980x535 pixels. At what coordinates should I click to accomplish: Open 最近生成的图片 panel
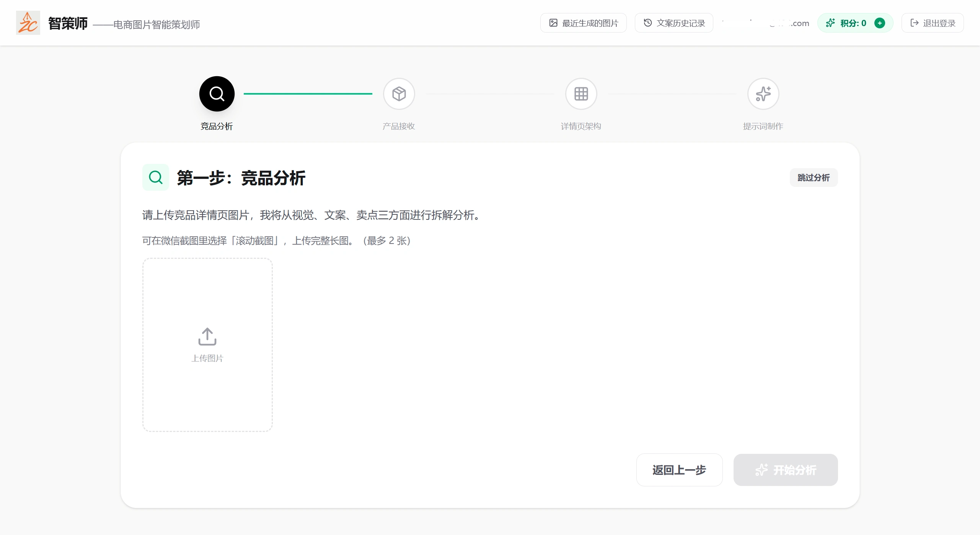tap(583, 23)
